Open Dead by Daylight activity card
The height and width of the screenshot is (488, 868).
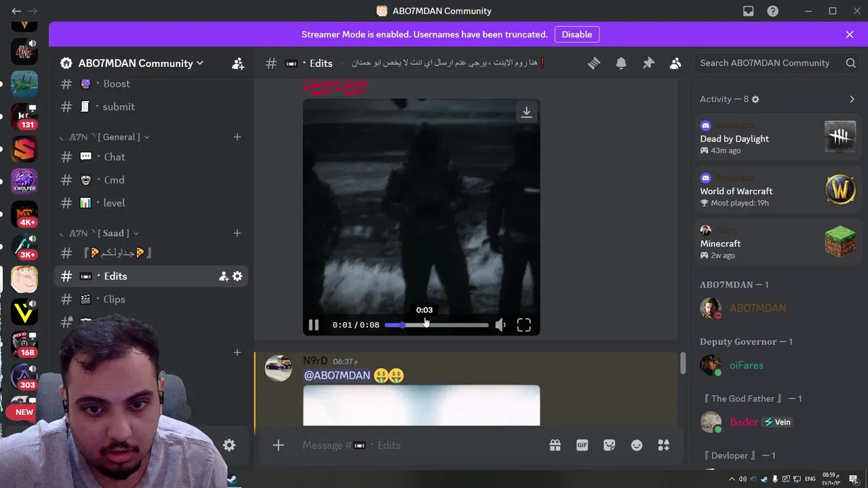(x=778, y=138)
